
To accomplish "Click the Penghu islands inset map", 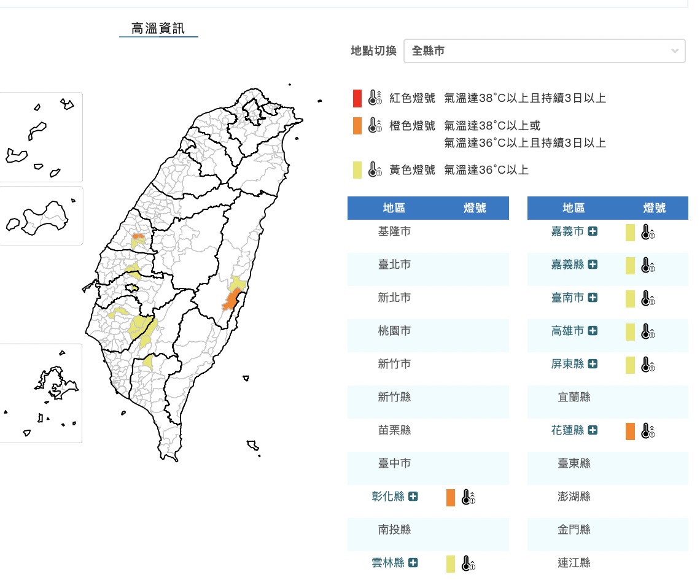I will tap(41, 393).
